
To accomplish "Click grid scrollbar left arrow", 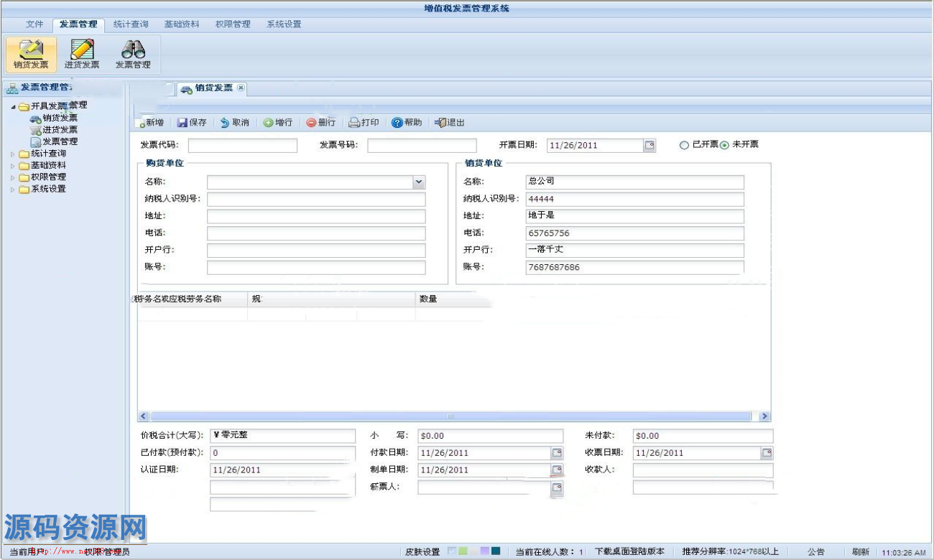I will [x=144, y=416].
